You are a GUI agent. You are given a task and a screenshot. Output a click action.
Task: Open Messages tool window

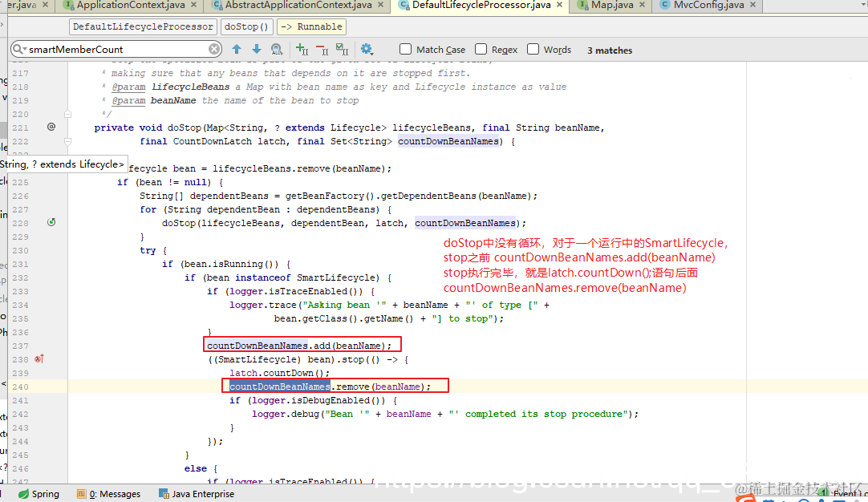click(108, 494)
